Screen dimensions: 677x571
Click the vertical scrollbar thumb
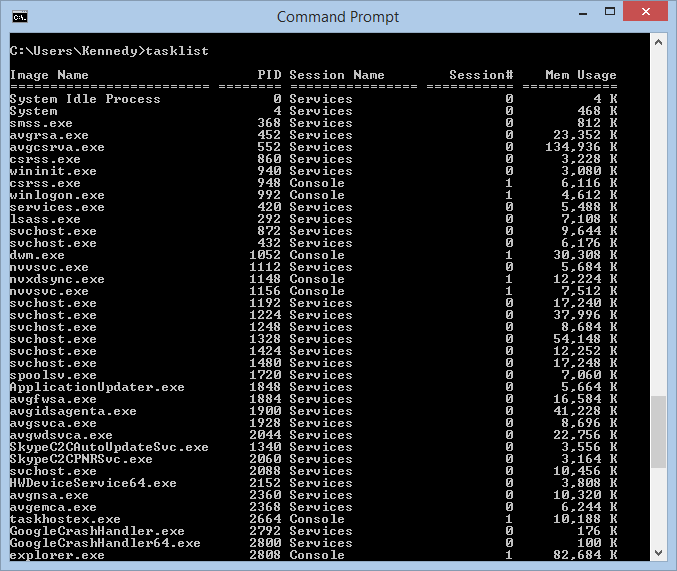pos(658,431)
